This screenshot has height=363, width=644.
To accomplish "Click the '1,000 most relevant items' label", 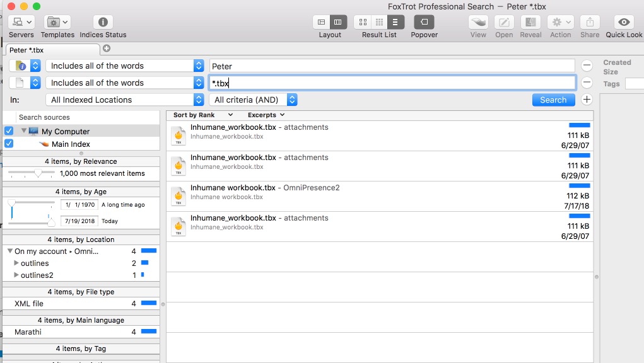I will click(102, 173).
